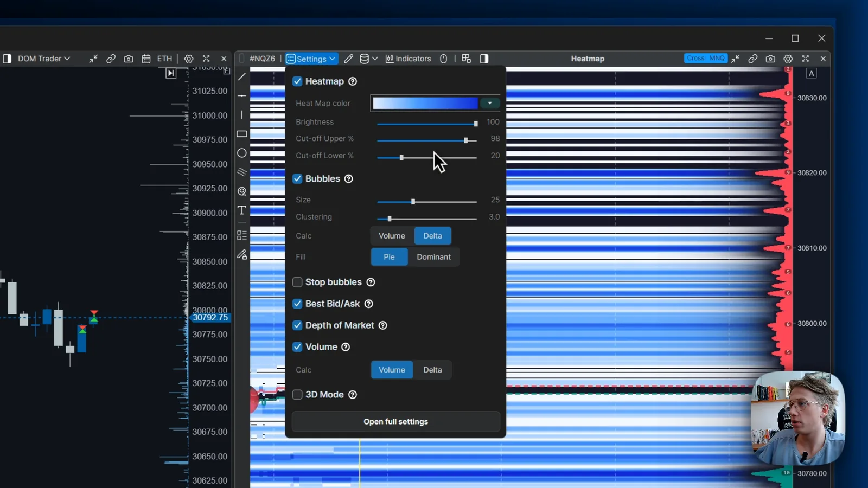
Task: Click the Cut-off Lower % slider
Action: click(427, 157)
